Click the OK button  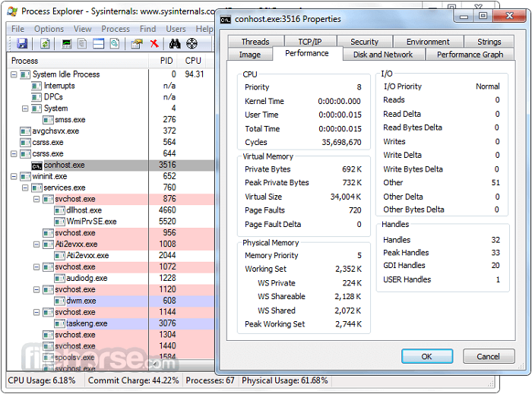pyautogui.click(x=426, y=356)
